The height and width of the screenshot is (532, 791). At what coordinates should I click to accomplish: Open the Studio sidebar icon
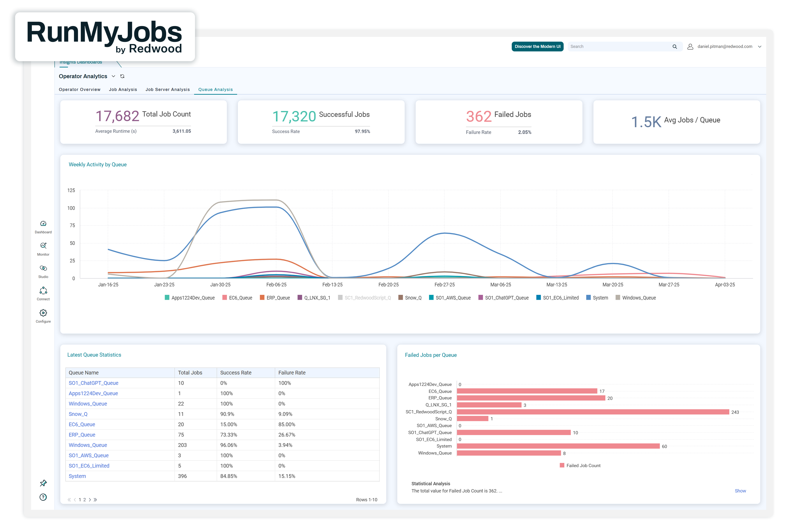(x=43, y=268)
